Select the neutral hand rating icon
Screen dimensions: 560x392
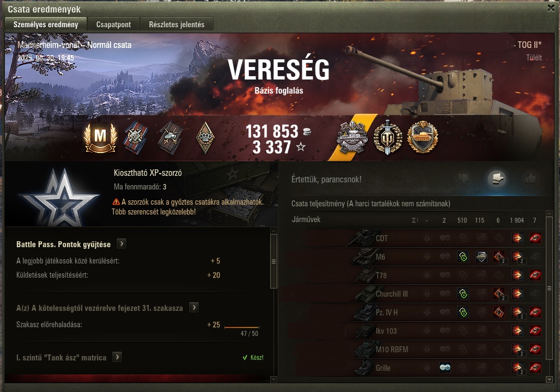(497, 179)
